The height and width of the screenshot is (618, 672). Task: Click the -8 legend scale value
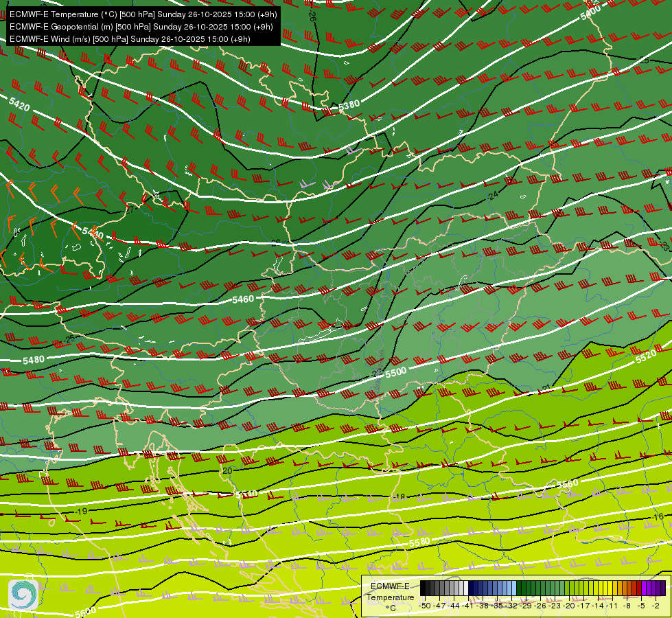click(x=627, y=606)
